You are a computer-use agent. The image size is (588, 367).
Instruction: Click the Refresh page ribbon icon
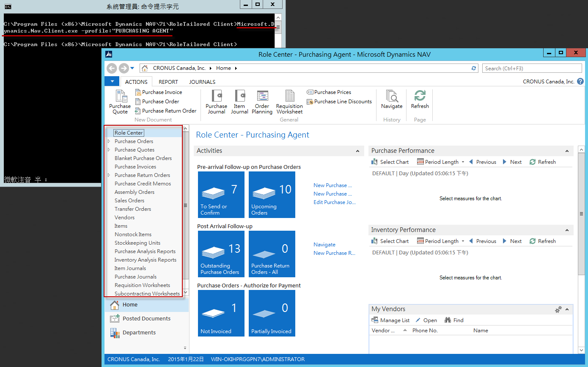[x=420, y=100]
